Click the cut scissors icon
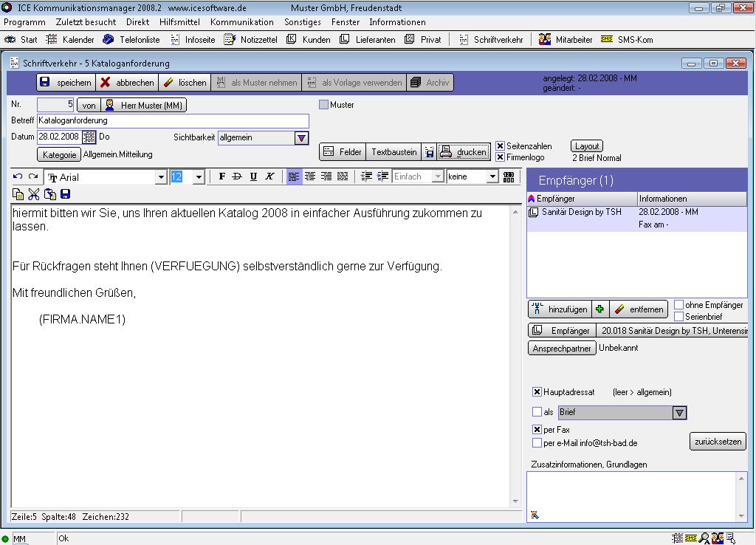756x545 pixels. tap(34, 194)
